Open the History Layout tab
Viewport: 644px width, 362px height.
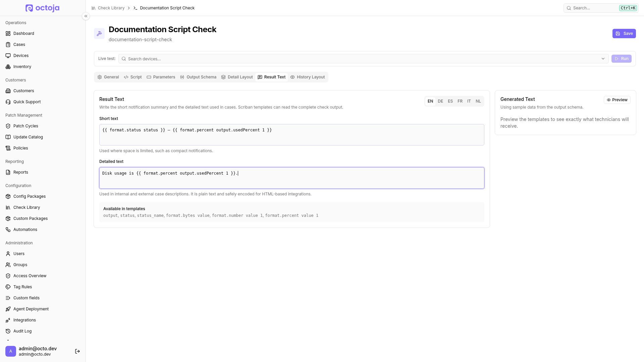[x=308, y=77]
